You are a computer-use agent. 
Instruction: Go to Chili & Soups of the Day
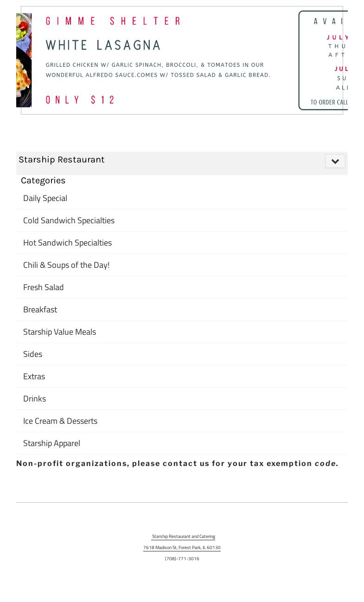point(66,265)
